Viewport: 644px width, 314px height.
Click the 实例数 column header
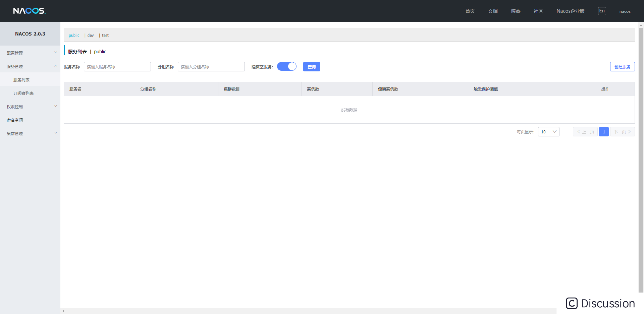(337, 89)
